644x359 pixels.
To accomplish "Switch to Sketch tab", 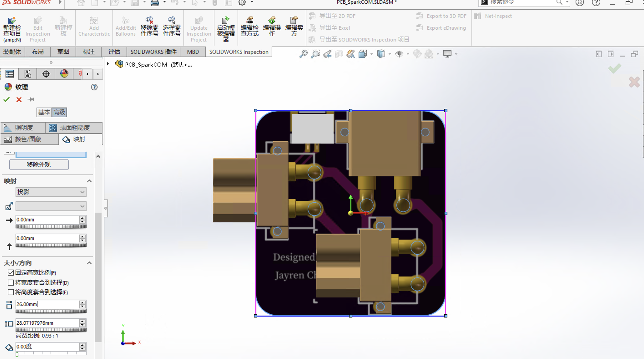I will [63, 52].
